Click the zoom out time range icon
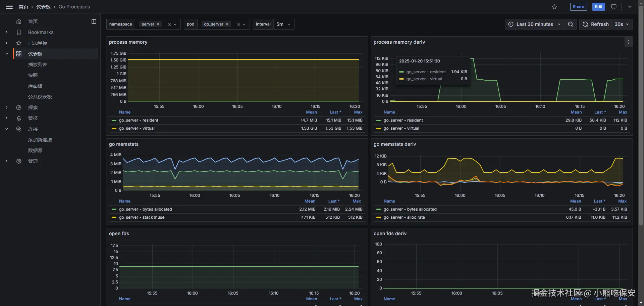The image size is (644, 306). coord(570,24)
